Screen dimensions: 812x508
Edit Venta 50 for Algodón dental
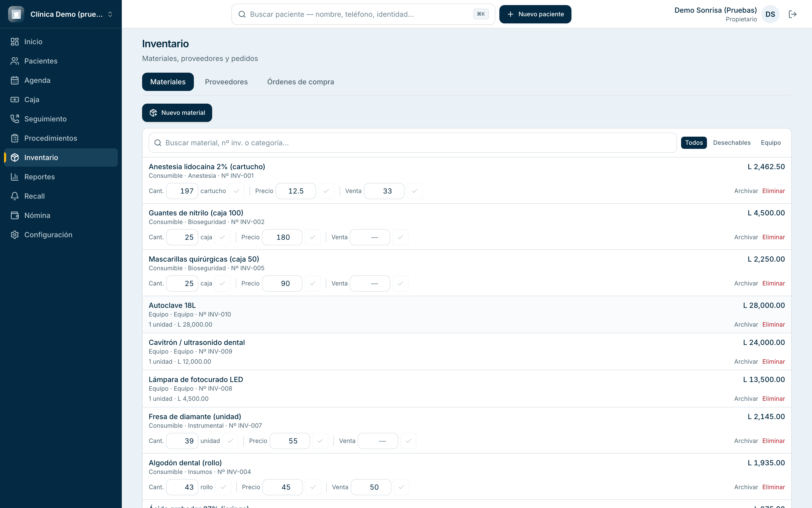[371, 487]
